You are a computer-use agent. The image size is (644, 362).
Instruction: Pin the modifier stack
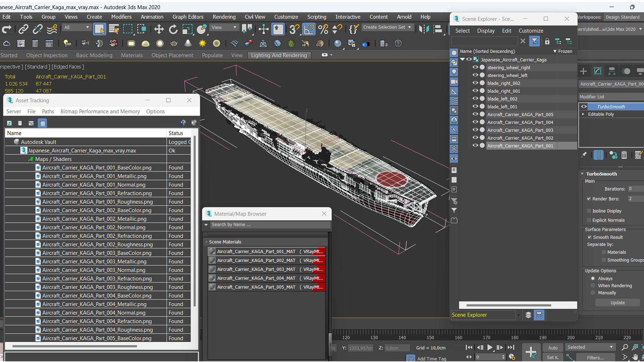point(584,155)
